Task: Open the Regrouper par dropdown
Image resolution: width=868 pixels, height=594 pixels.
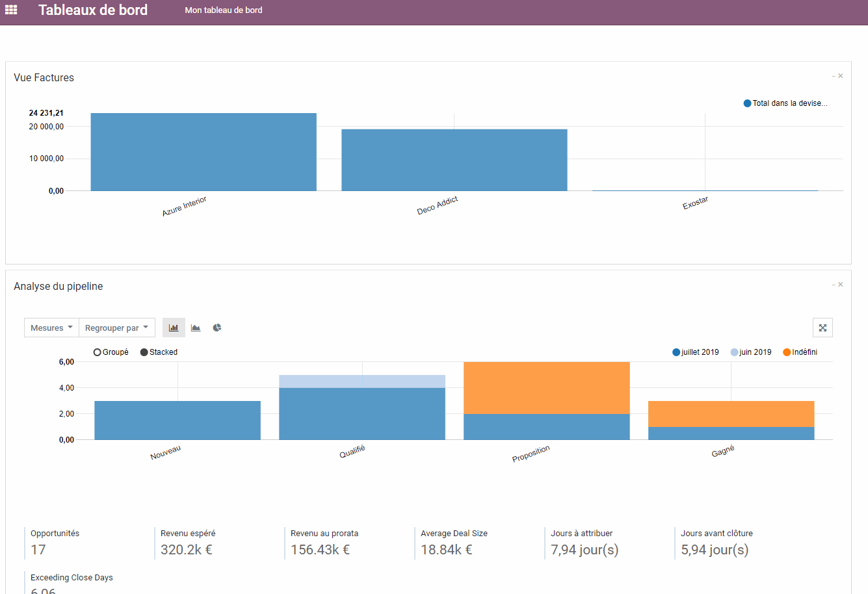Action: [x=117, y=328]
